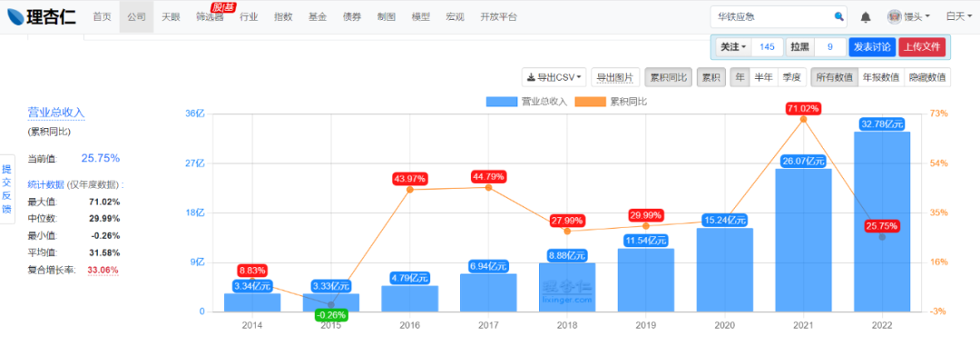Click the 营业总收入 heading link

point(55,113)
